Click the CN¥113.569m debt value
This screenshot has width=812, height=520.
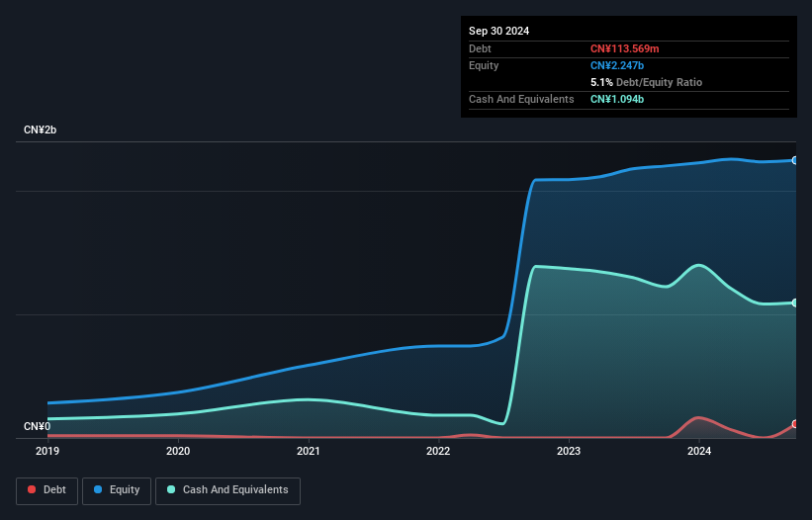tap(624, 48)
